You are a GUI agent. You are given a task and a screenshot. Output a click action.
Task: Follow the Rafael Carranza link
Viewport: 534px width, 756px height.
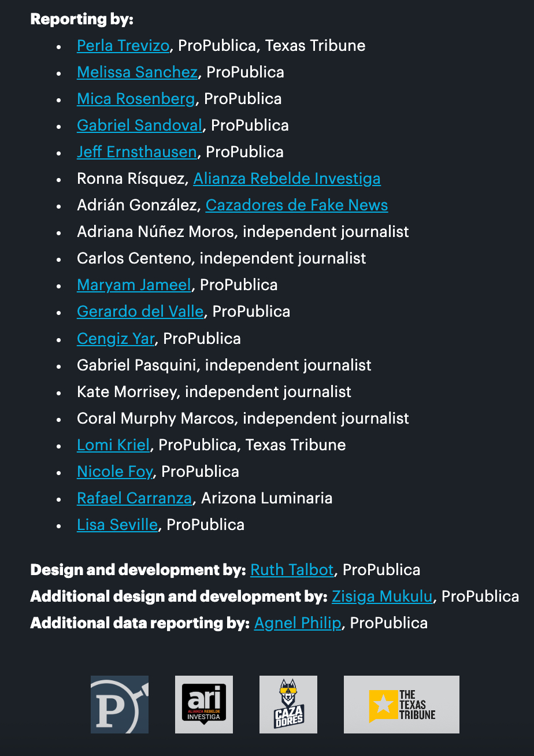point(134,498)
